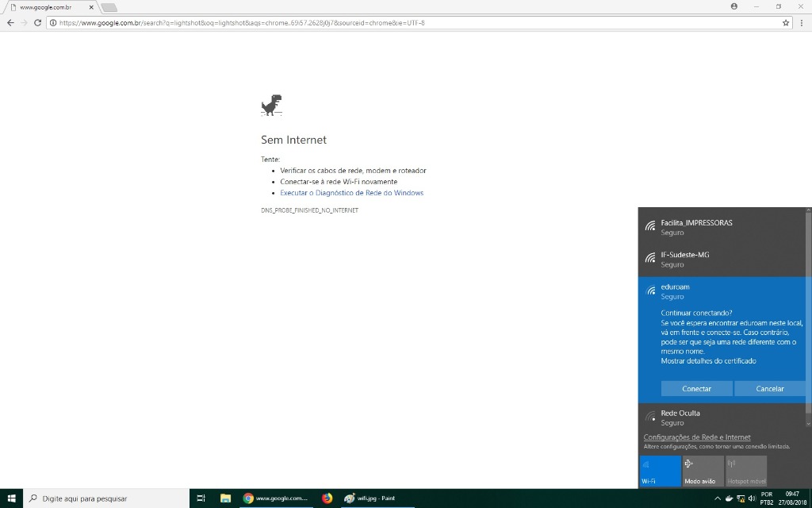Open Executar o Diagnóstico de Rede link

351,193
